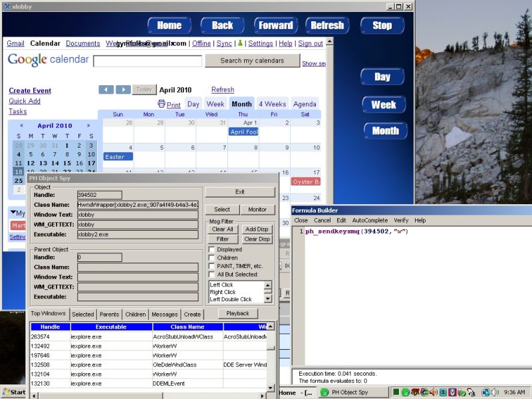Toggle the Children checkbox
This screenshot has height=399, width=532.
211,258
